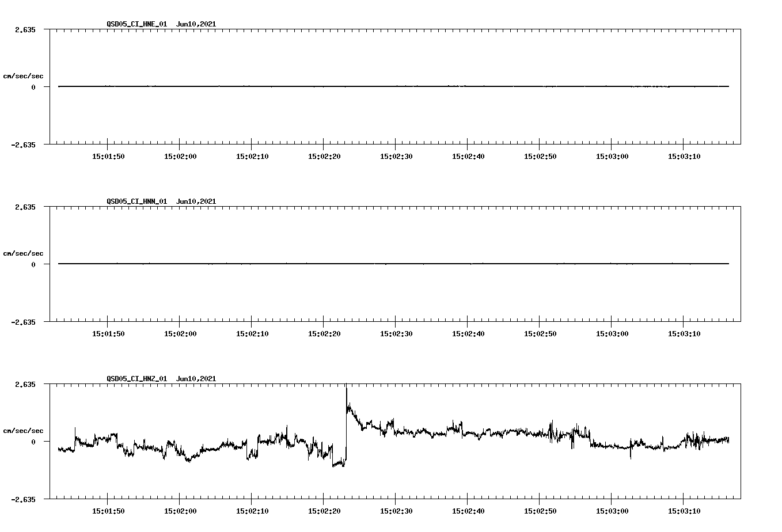Click the flat HNN trace line
Image resolution: width=782 pixels, height=532 pixels.
(x=393, y=264)
